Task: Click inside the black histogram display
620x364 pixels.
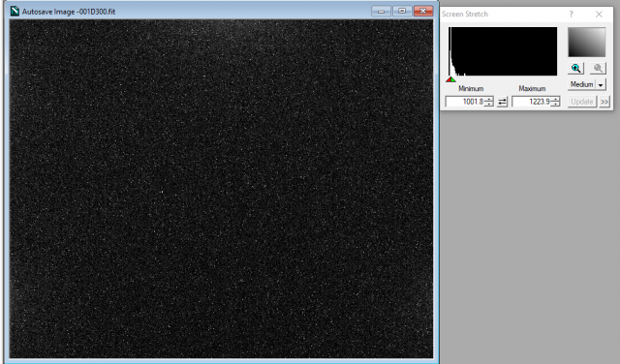Action: (503, 51)
